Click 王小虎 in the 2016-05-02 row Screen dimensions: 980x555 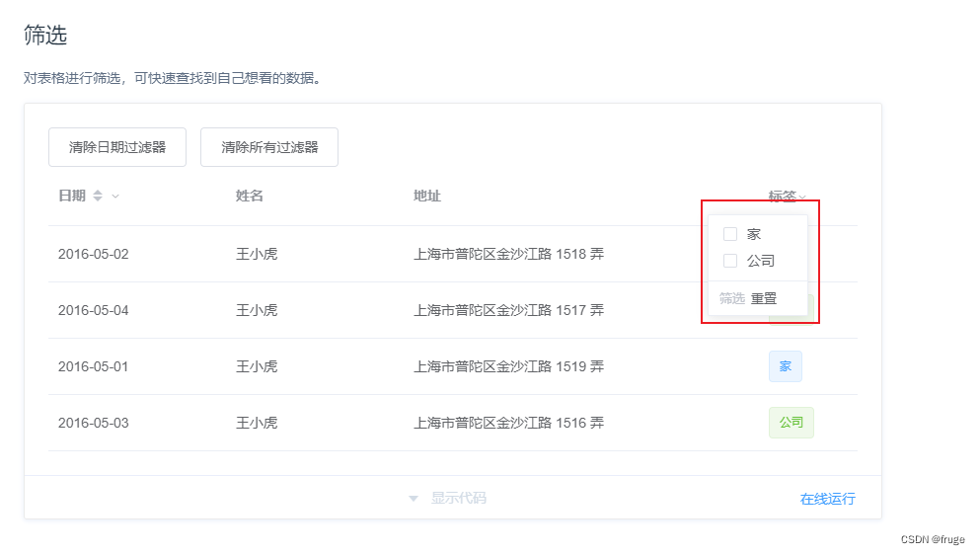(x=257, y=254)
